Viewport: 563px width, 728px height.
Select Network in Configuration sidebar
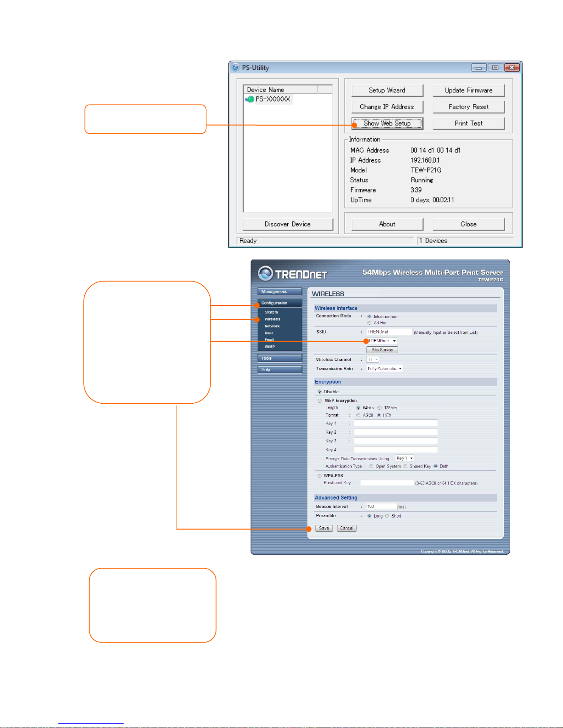(x=272, y=326)
